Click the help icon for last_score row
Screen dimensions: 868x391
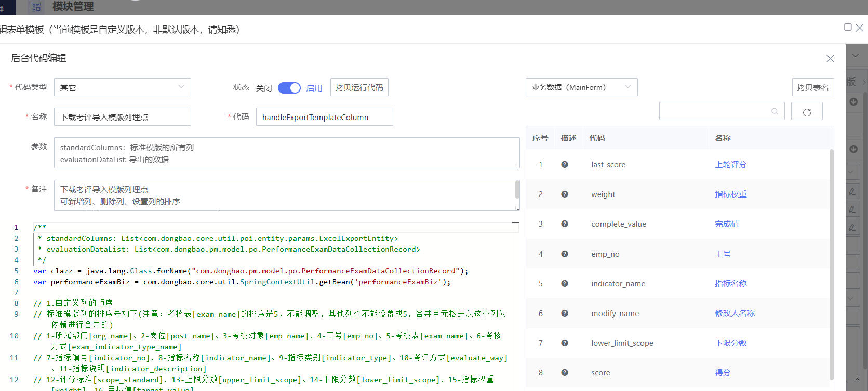(x=565, y=164)
